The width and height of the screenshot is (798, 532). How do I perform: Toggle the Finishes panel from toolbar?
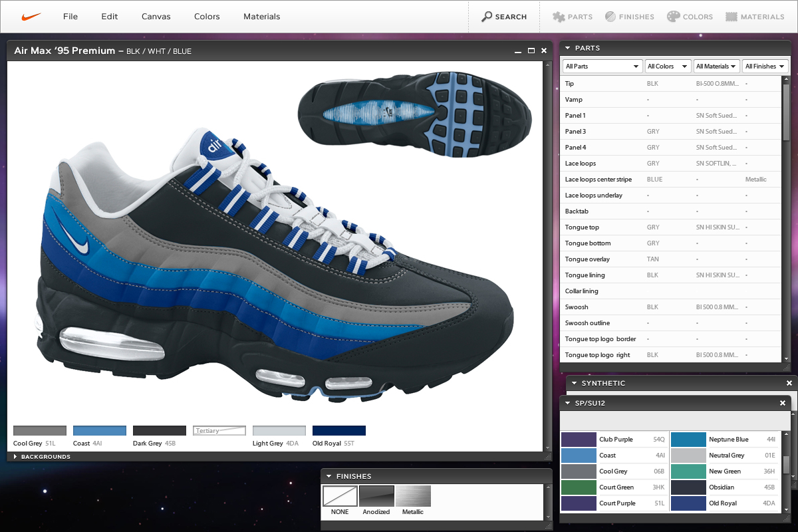click(x=629, y=17)
